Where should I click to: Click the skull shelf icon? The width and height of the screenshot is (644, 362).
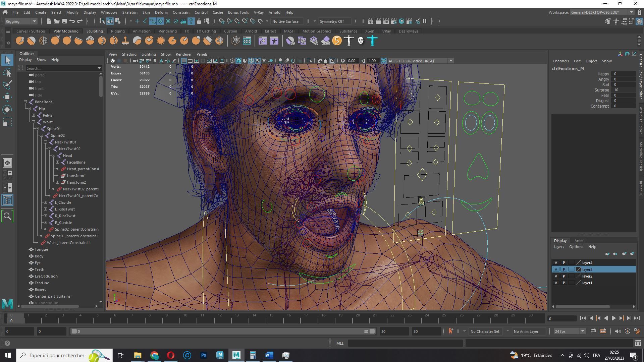pos(361,41)
